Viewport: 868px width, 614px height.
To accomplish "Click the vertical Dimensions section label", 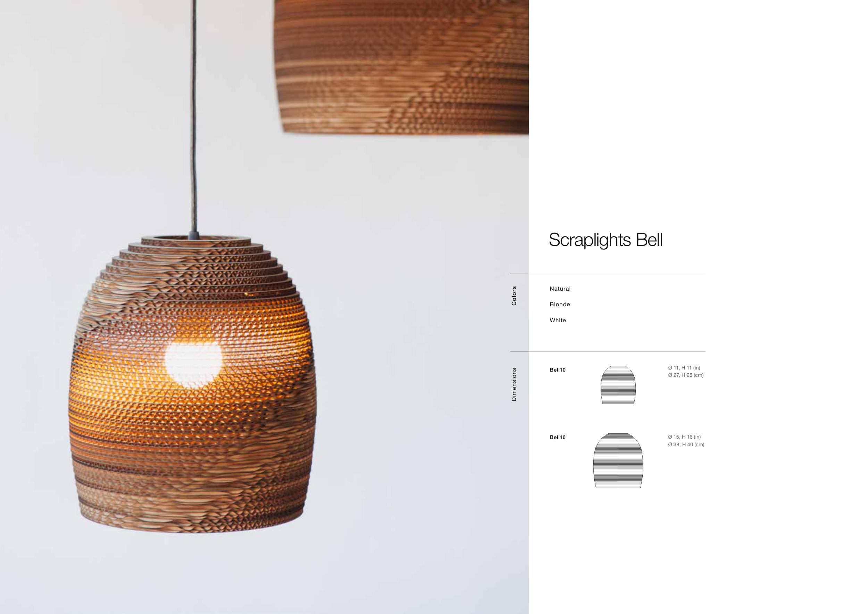I will point(514,384).
